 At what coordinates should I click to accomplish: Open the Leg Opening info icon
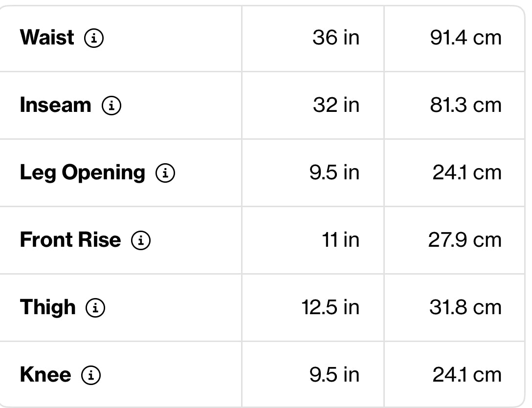tap(165, 172)
